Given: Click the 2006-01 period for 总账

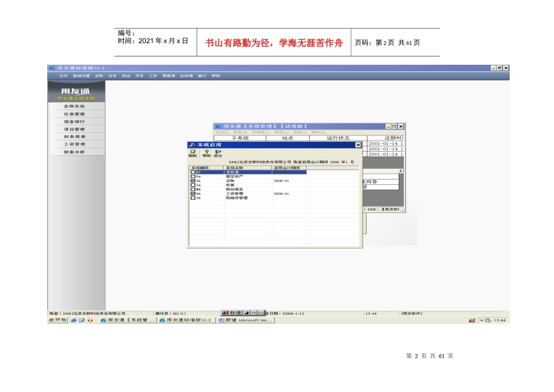Looking at the screenshot, I should 281,181.
